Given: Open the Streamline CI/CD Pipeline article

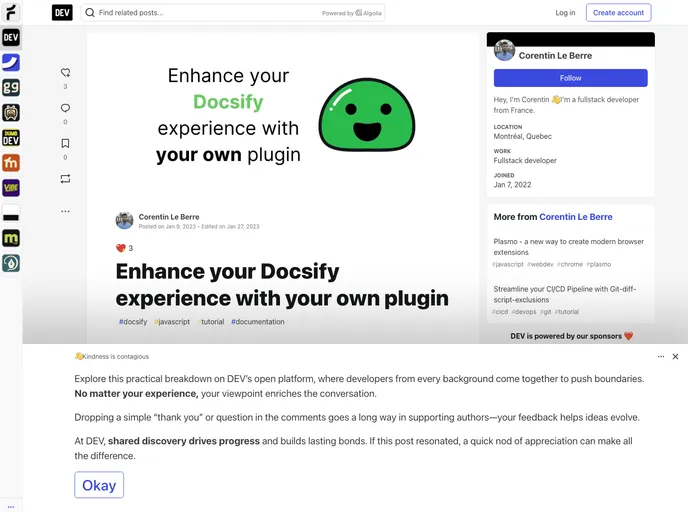Looking at the screenshot, I should (565, 294).
